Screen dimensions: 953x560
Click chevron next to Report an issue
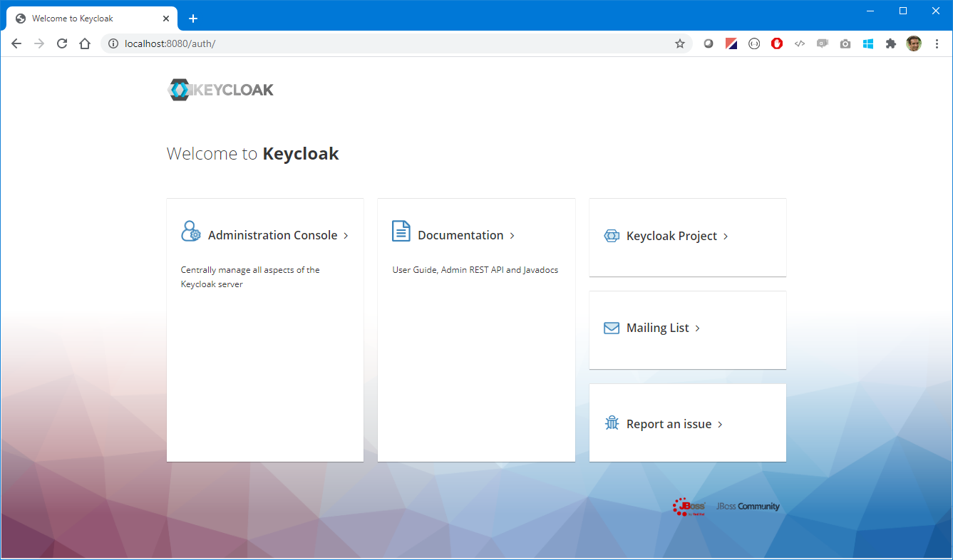[720, 425]
